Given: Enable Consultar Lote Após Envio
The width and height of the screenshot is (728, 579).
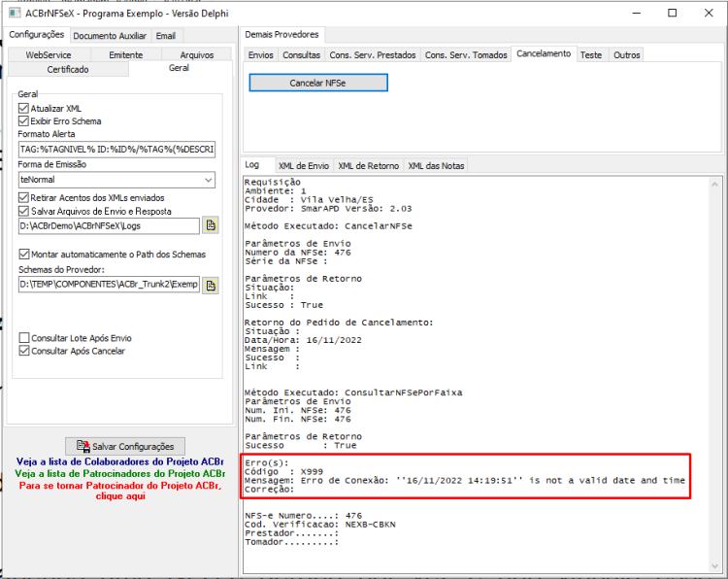Looking at the screenshot, I should [x=23, y=338].
